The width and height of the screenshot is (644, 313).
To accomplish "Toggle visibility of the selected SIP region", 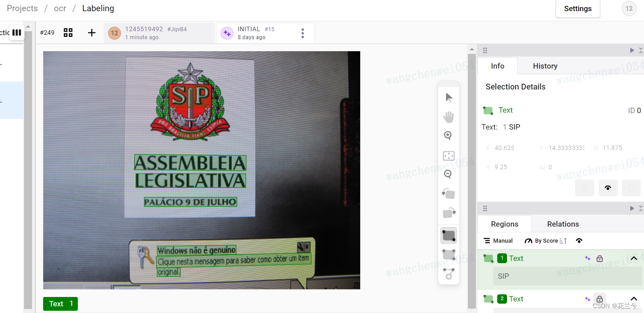I will pos(608,188).
